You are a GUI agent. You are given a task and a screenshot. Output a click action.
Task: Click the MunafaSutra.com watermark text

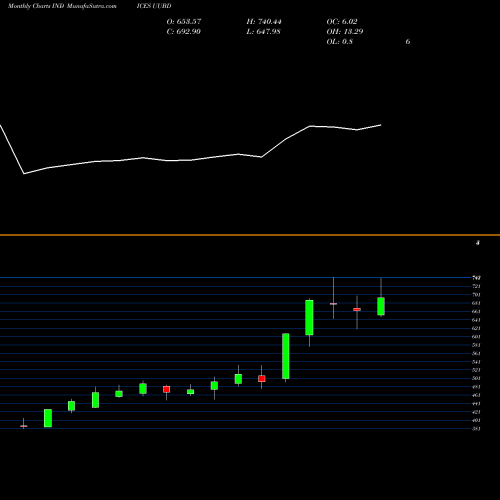coord(92,6)
